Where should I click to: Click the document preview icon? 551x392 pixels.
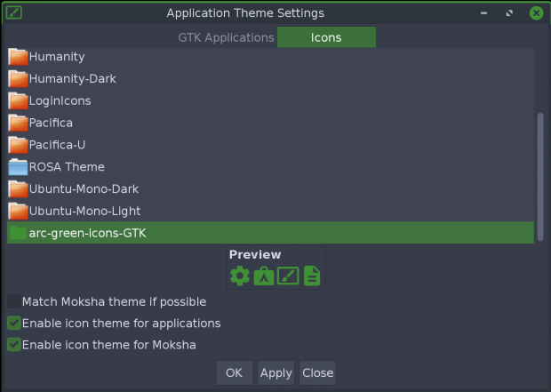pos(312,276)
